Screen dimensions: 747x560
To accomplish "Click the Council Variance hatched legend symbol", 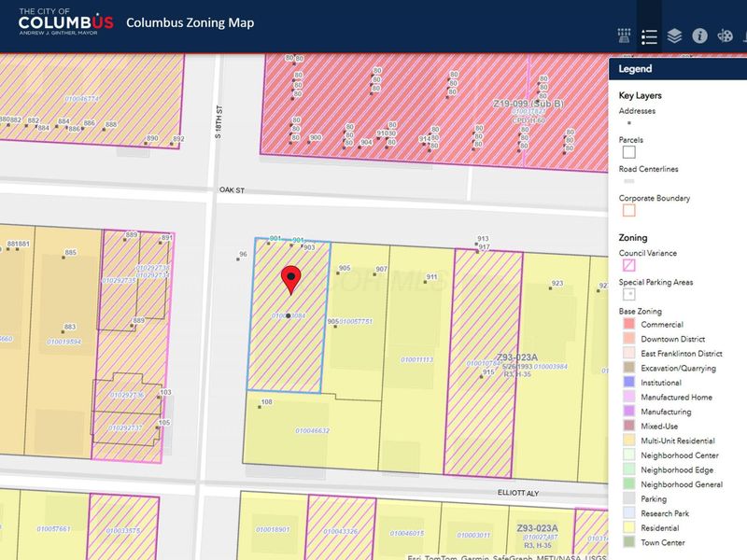I will point(628,265).
